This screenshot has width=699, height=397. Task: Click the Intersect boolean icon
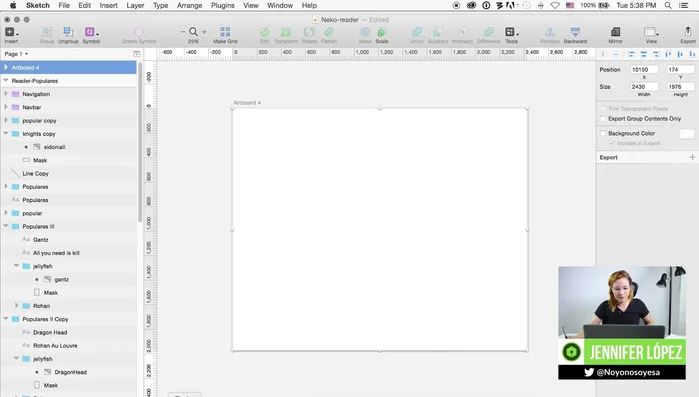(x=462, y=32)
